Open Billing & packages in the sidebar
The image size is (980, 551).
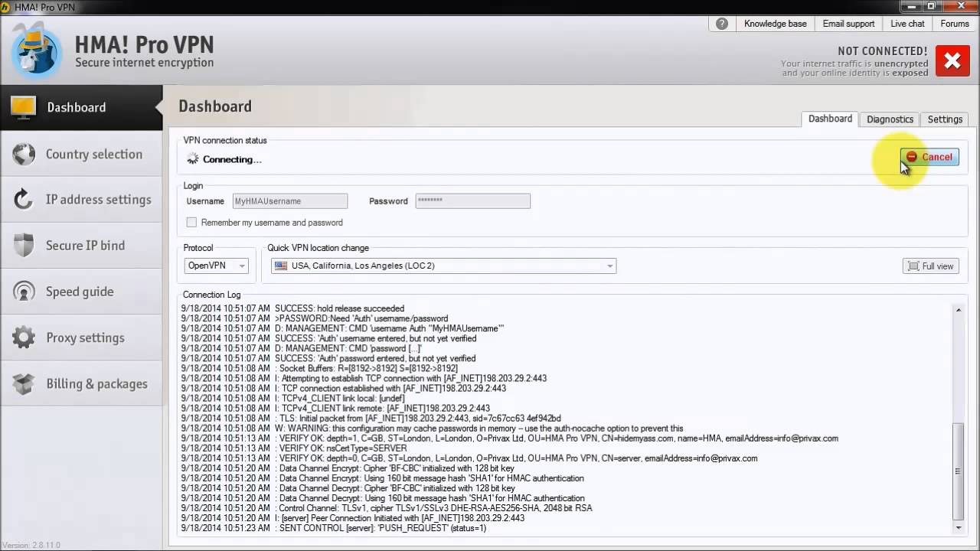tap(81, 383)
